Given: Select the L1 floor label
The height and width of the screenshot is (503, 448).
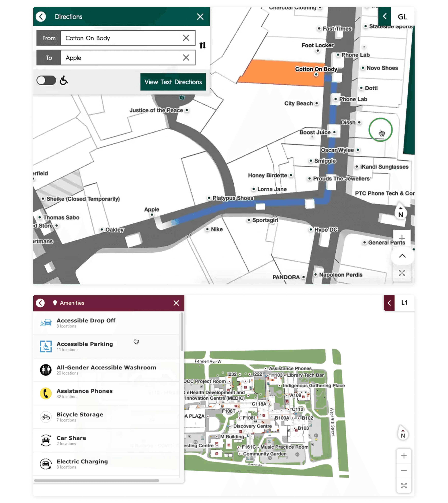Looking at the screenshot, I should [x=404, y=303].
